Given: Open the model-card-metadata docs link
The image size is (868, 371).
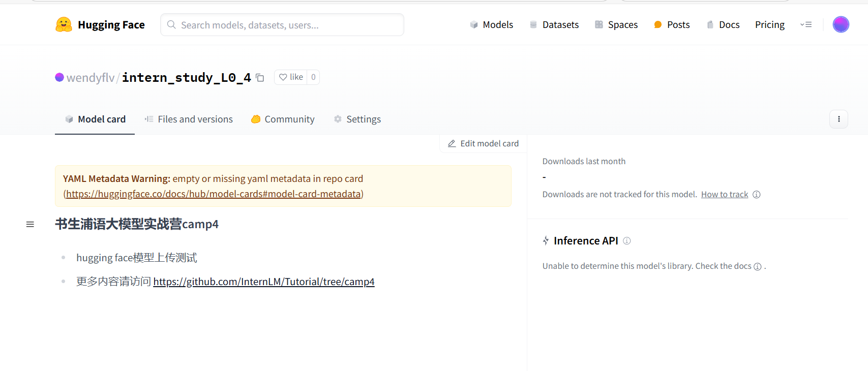Looking at the screenshot, I should (213, 194).
